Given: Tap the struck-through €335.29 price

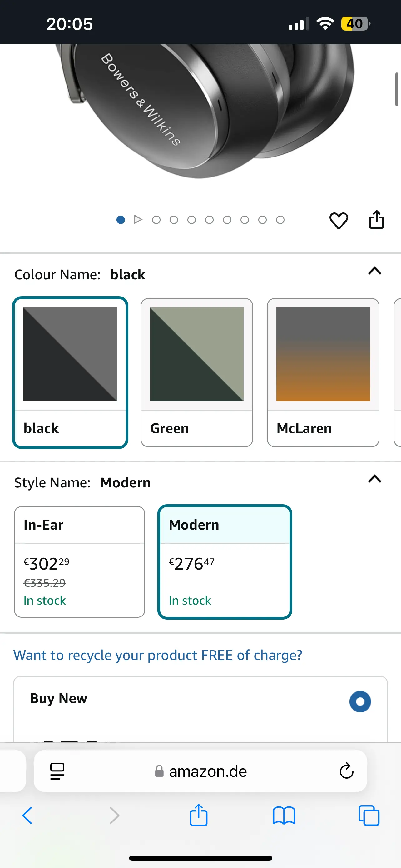Looking at the screenshot, I should (44, 583).
